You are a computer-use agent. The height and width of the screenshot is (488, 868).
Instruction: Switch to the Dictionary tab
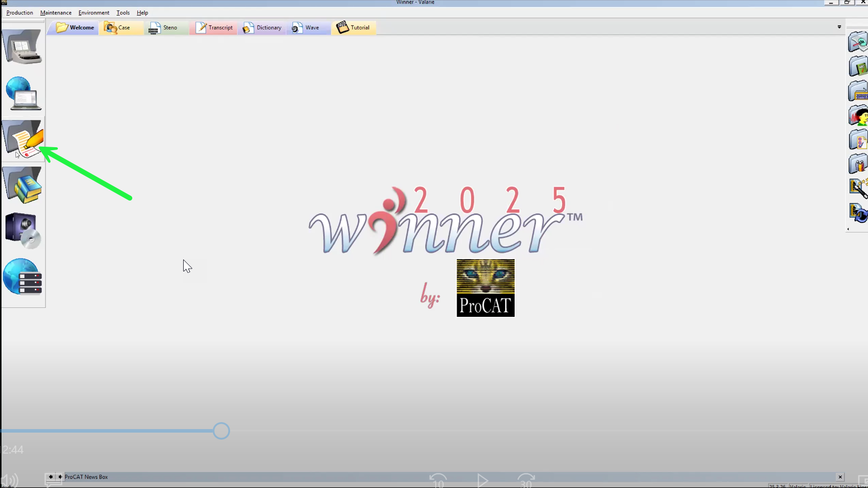[x=263, y=27]
